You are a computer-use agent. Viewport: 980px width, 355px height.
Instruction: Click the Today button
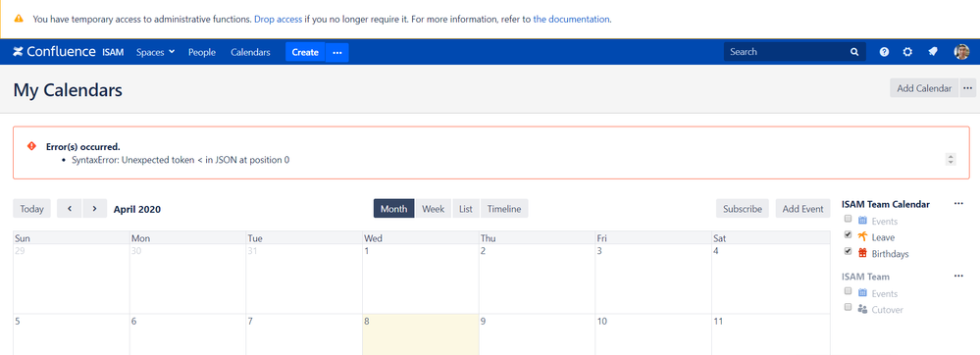pyautogui.click(x=31, y=209)
